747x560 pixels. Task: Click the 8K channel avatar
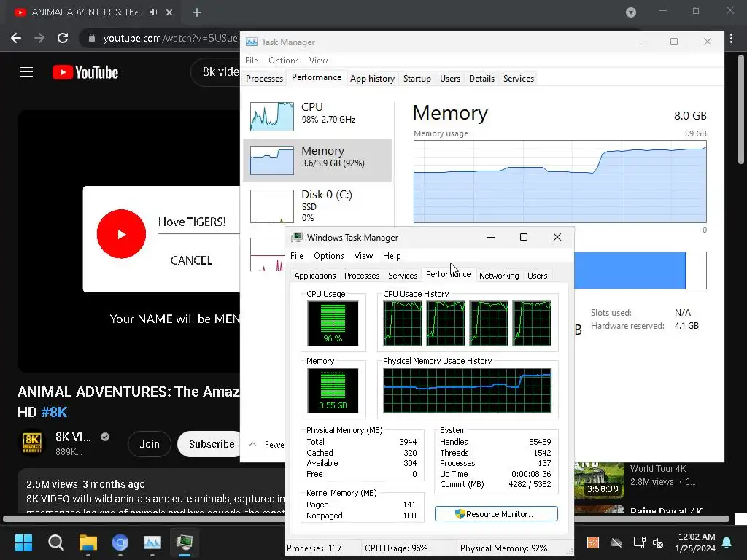coord(32,443)
